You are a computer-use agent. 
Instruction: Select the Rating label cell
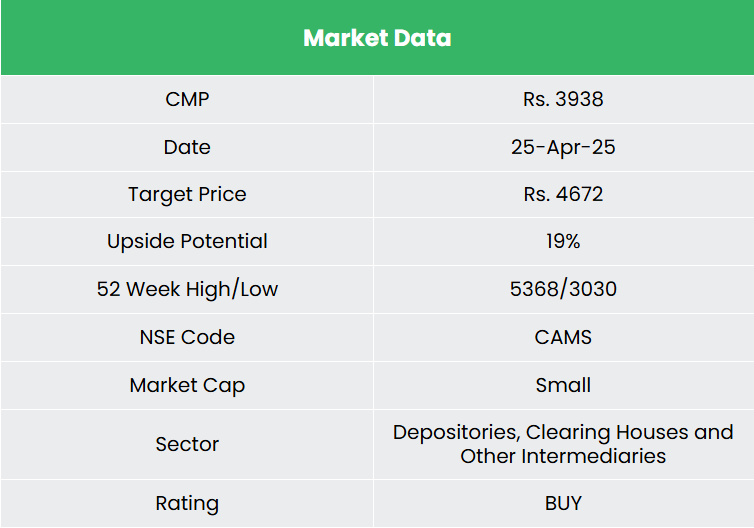point(187,503)
